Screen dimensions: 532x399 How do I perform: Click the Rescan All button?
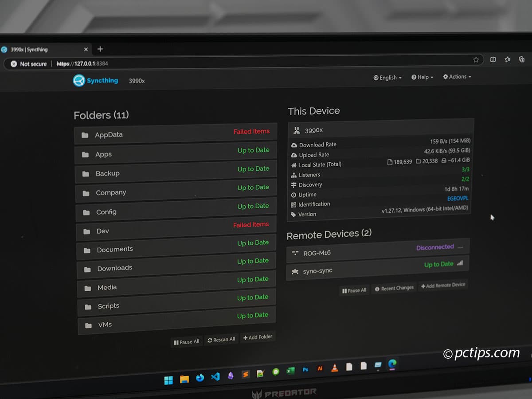click(x=221, y=340)
